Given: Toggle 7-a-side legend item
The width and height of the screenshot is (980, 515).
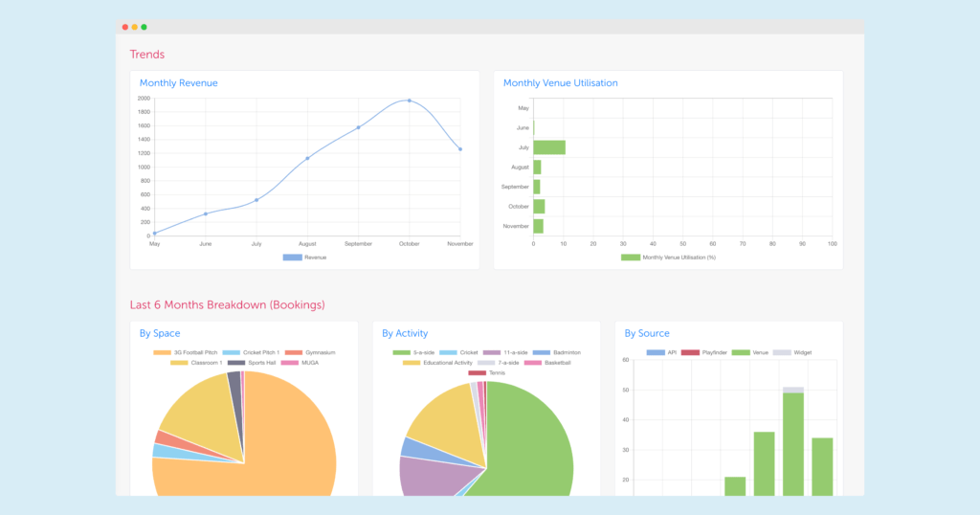Looking at the screenshot, I should 498,363.
